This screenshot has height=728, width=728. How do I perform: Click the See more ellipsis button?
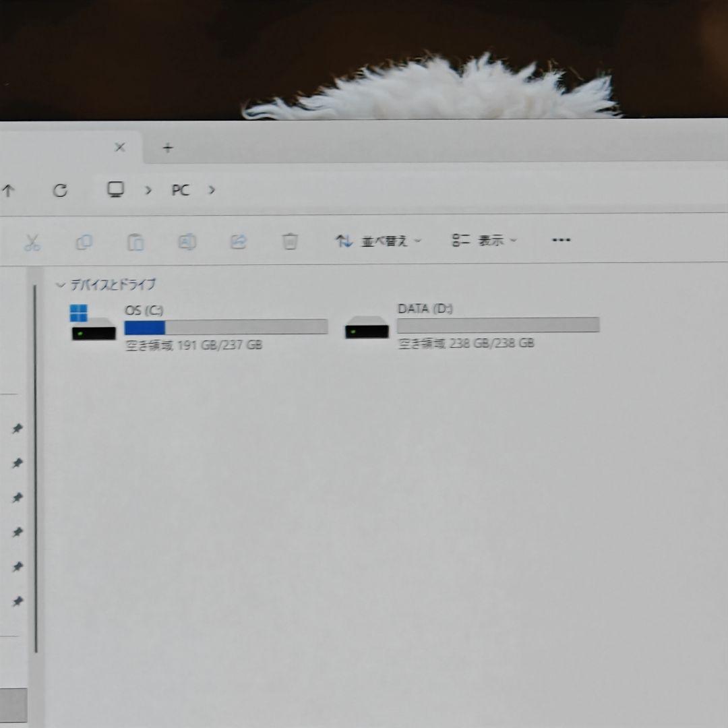(x=561, y=240)
